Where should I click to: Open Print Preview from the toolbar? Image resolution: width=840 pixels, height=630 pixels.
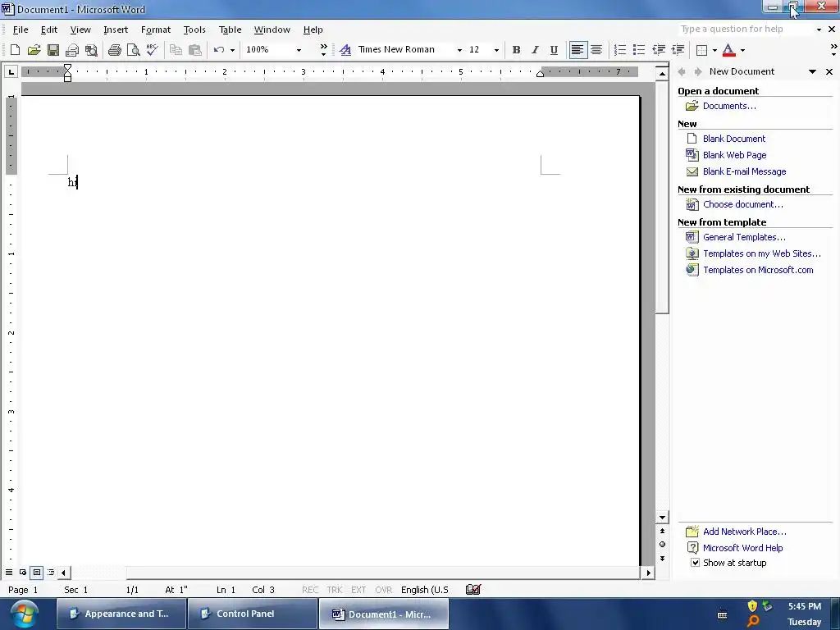[x=133, y=50]
